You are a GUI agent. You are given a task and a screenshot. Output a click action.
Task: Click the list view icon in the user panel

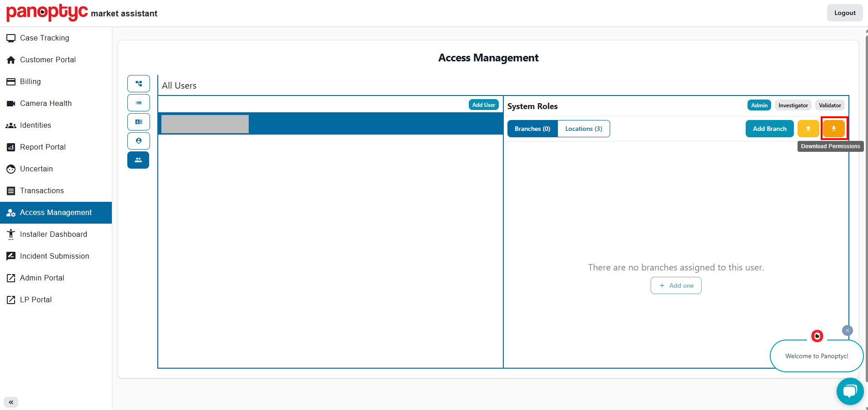(138, 102)
